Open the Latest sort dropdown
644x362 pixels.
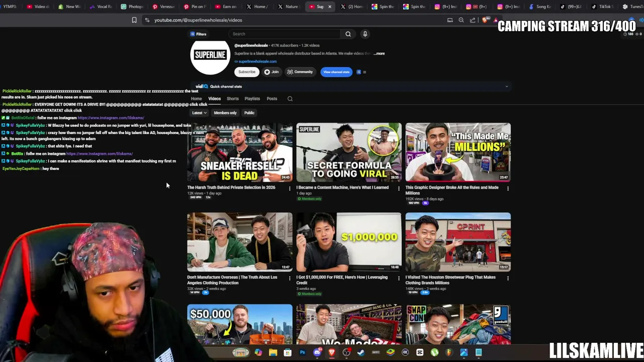[x=199, y=113]
